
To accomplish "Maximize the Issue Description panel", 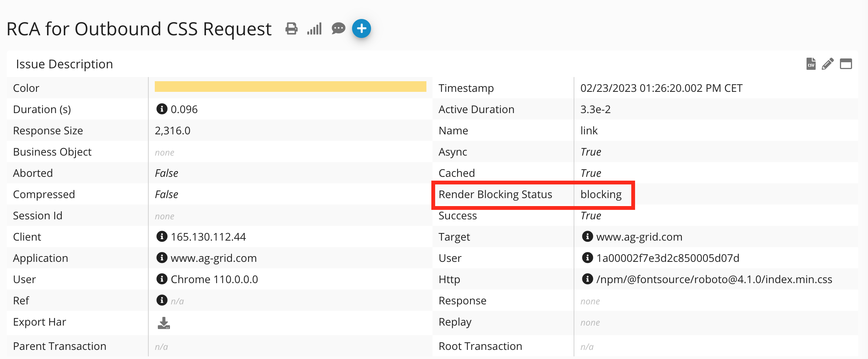I will click(846, 64).
